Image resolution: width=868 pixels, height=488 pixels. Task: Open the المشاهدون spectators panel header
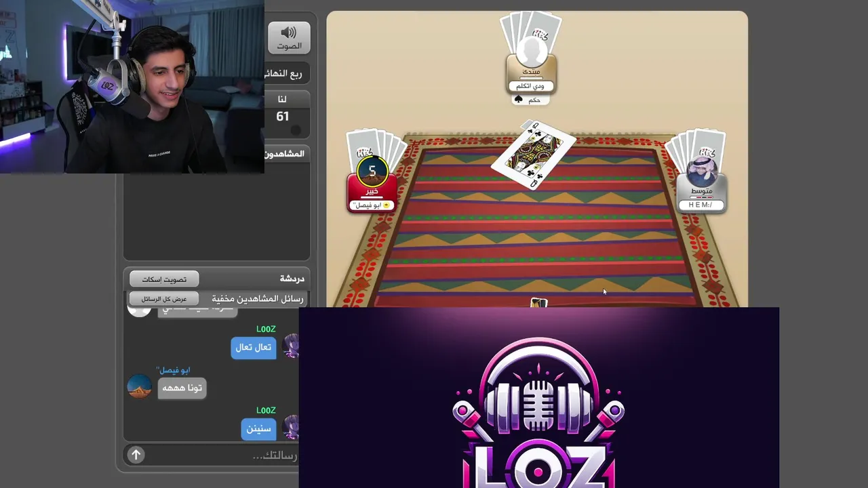tap(286, 154)
